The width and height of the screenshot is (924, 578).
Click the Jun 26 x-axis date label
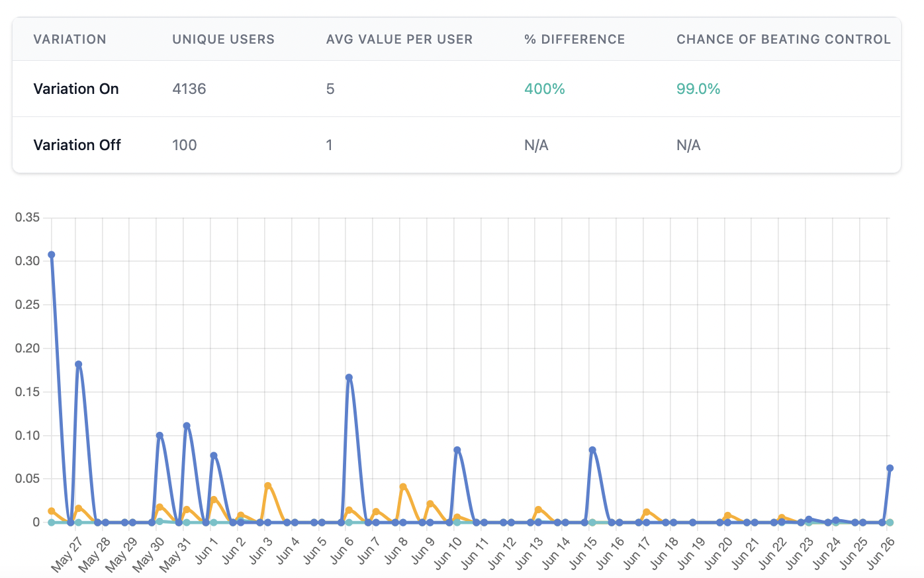click(880, 554)
